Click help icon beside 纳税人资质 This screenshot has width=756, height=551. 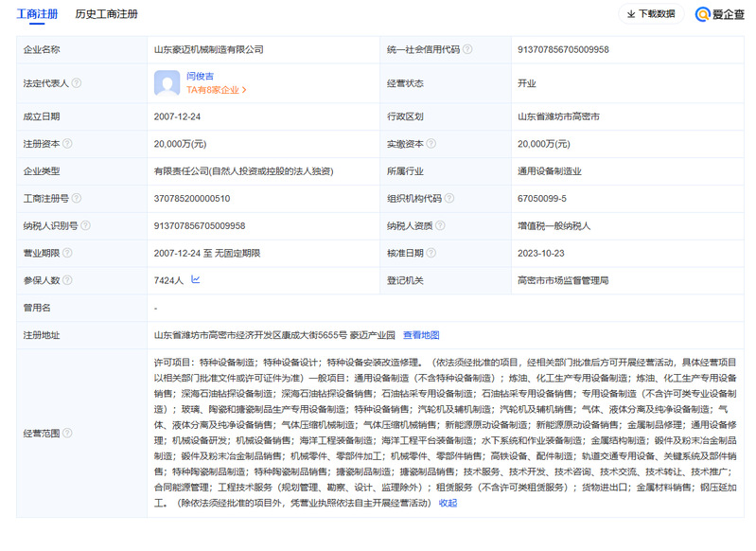point(440,226)
